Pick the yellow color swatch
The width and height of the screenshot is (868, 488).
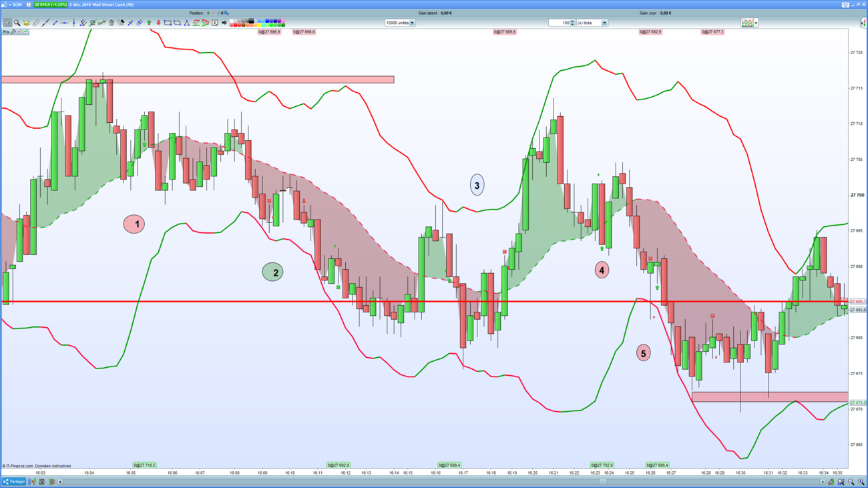tap(260, 25)
